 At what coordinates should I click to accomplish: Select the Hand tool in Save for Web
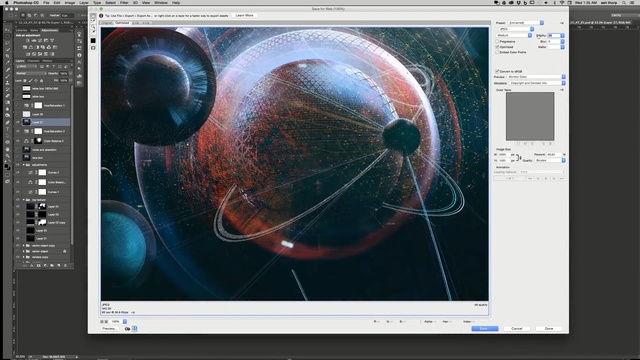[93, 16]
